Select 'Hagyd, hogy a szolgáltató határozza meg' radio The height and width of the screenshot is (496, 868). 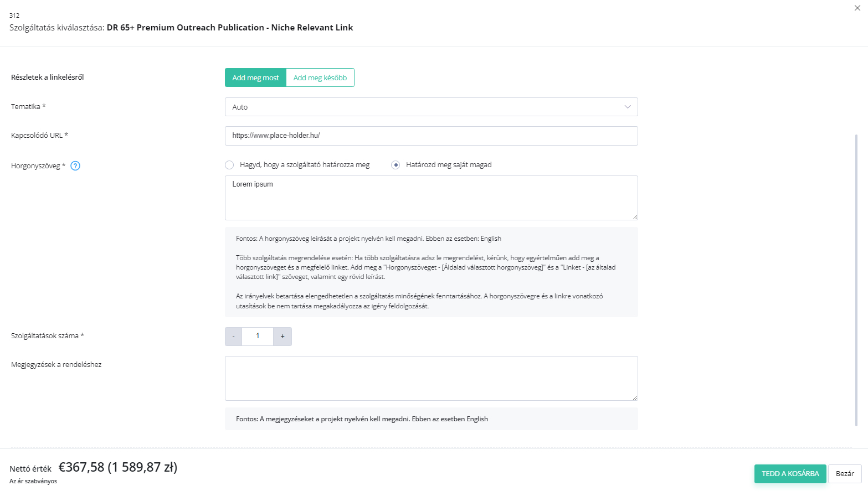pos(229,165)
